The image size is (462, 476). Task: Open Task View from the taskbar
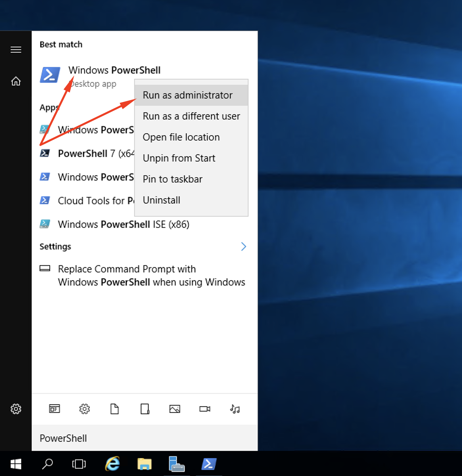coord(79,464)
